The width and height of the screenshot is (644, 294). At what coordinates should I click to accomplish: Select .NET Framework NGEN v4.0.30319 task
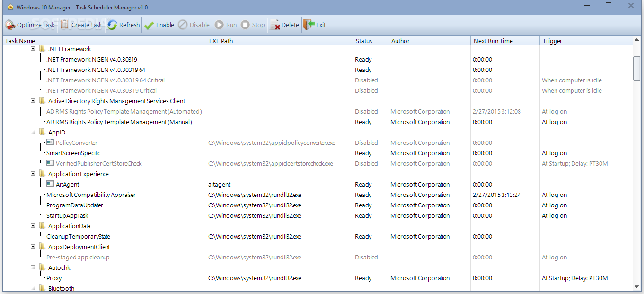[x=92, y=59]
